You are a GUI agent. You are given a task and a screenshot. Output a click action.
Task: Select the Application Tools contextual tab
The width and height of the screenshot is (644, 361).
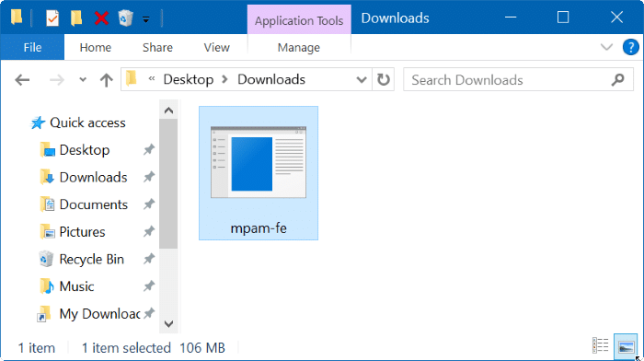[x=299, y=20]
